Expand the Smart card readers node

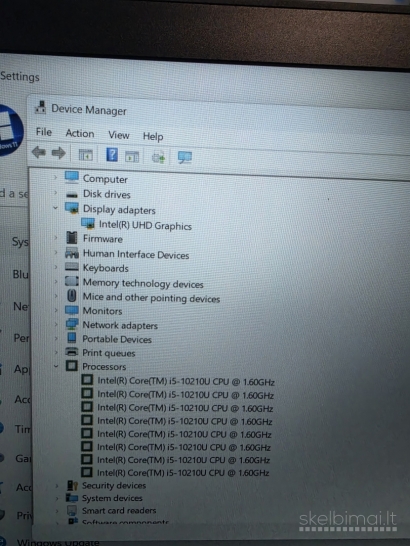point(56,510)
